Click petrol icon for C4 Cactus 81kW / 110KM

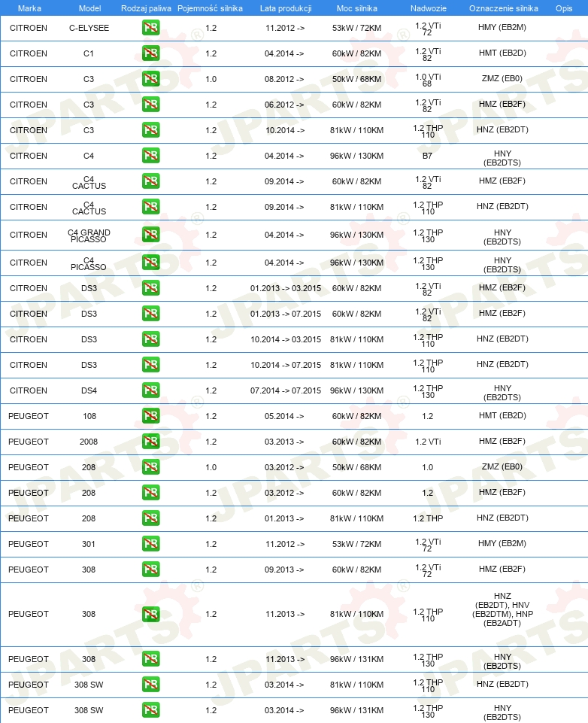(150, 207)
